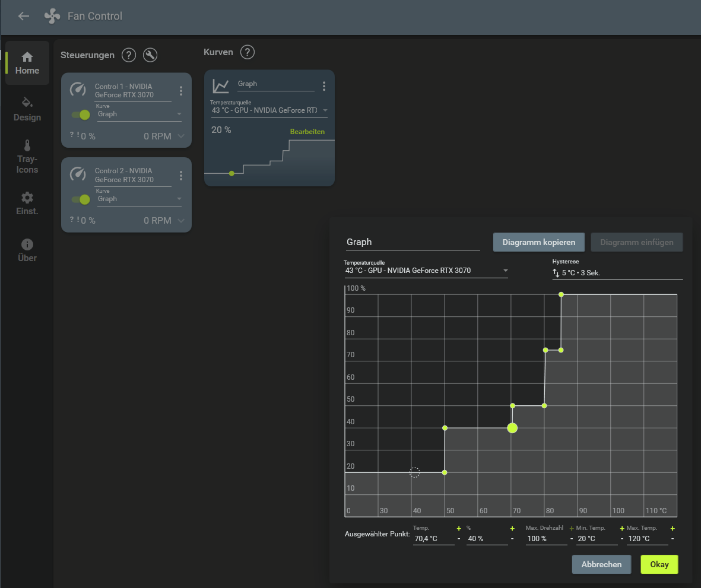701x588 pixels.
Task: Click the 0 RPM reading on Control 1
Action: (157, 136)
